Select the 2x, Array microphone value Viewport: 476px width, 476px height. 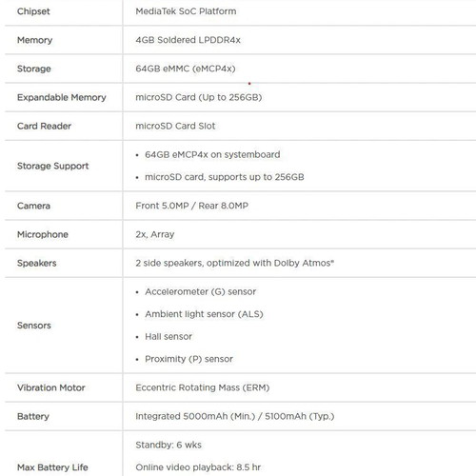coord(155,234)
